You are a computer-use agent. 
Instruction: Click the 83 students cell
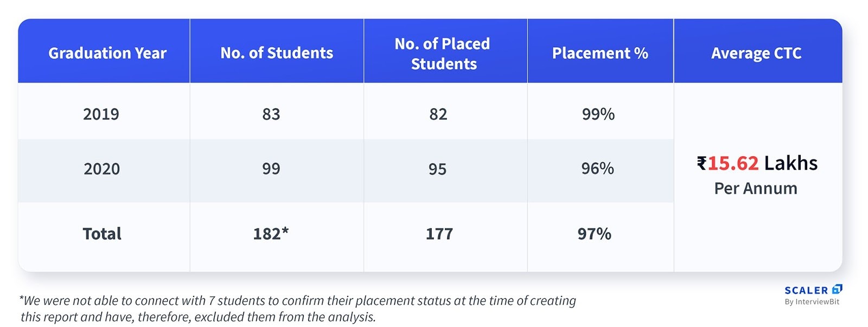[x=271, y=114]
